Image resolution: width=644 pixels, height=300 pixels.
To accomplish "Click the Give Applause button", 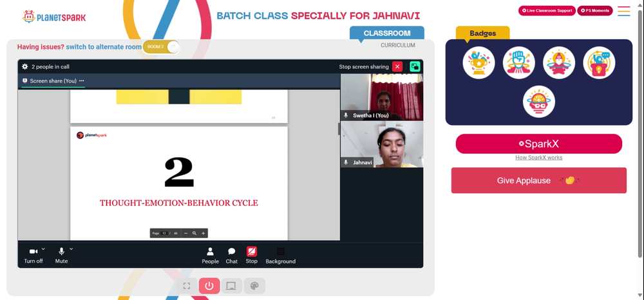I will (539, 180).
